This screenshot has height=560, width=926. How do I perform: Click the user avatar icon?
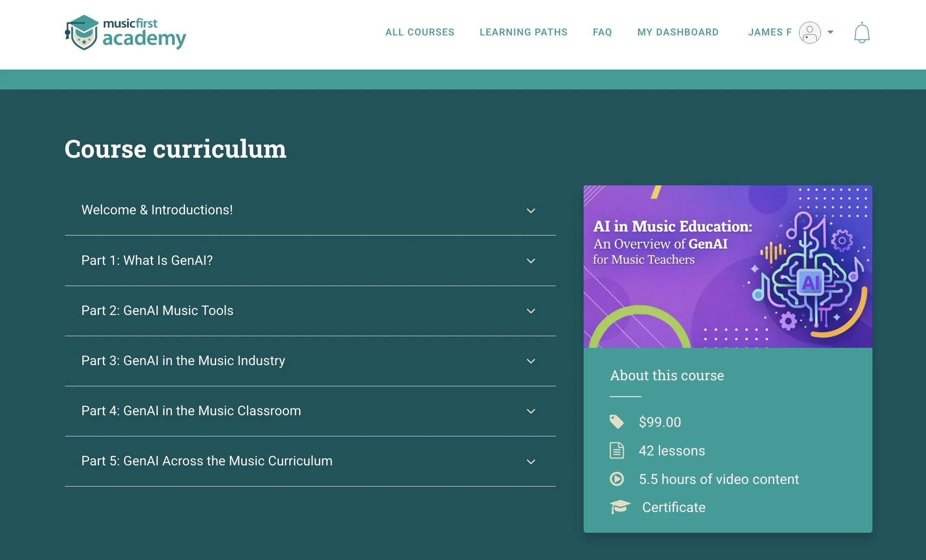pyautogui.click(x=809, y=32)
